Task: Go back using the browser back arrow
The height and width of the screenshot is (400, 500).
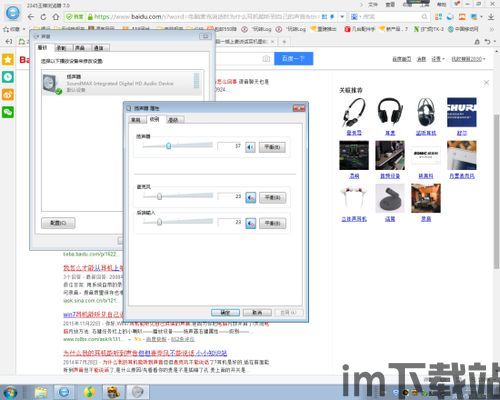Action: point(31,17)
